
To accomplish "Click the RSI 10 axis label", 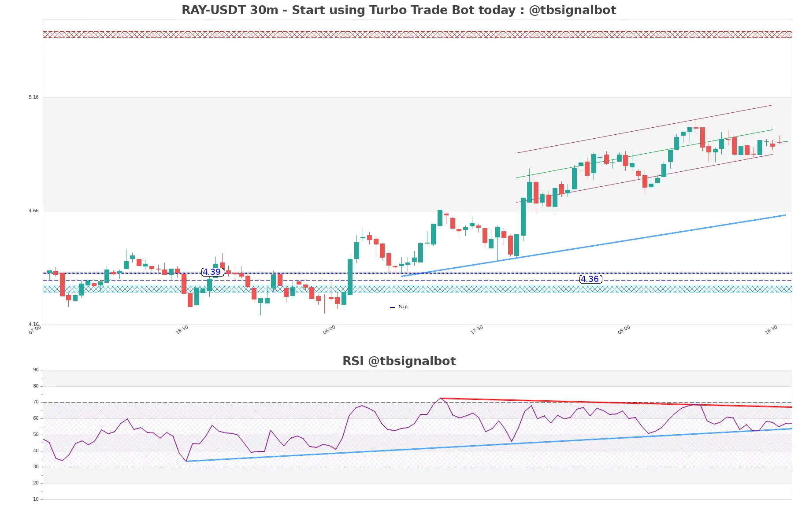I will [x=36, y=499].
